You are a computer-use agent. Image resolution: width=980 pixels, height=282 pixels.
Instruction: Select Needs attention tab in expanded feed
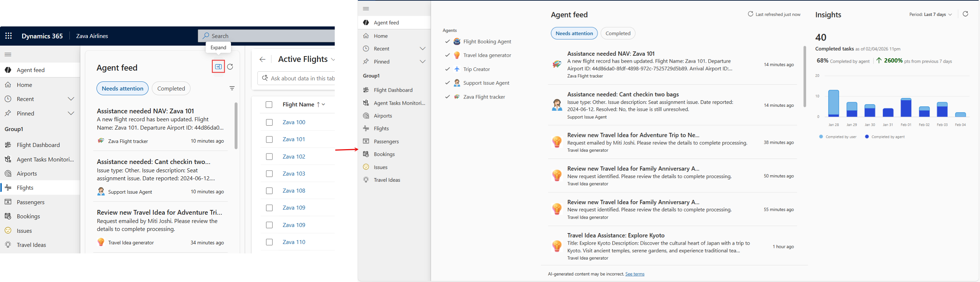pyautogui.click(x=574, y=33)
